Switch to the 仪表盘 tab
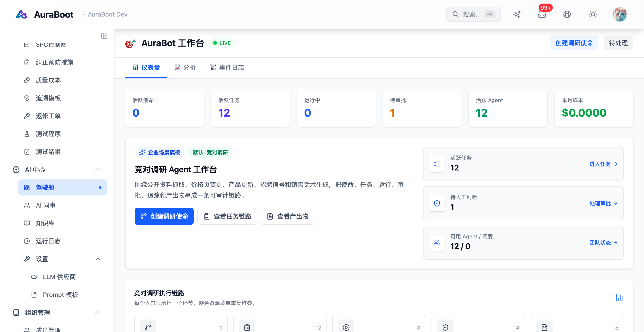This screenshot has width=644, height=332. point(146,67)
